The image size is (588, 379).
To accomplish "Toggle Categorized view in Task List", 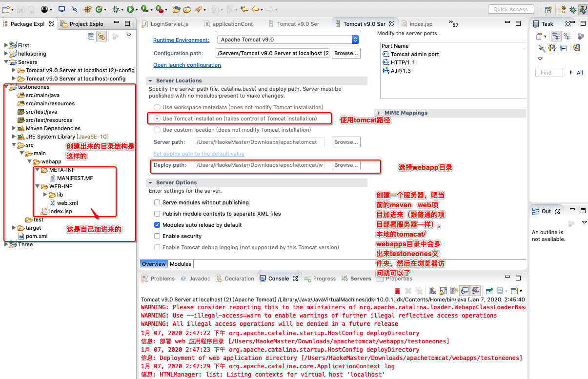I will click(556, 36).
